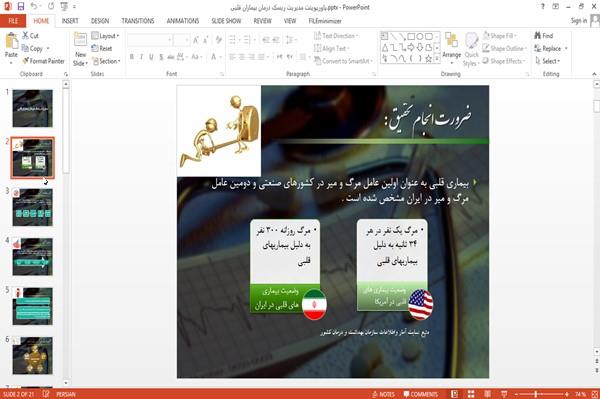600x399 pixels.
Task: Select the oval shape in gallery
Action: [x=420, y=37]
